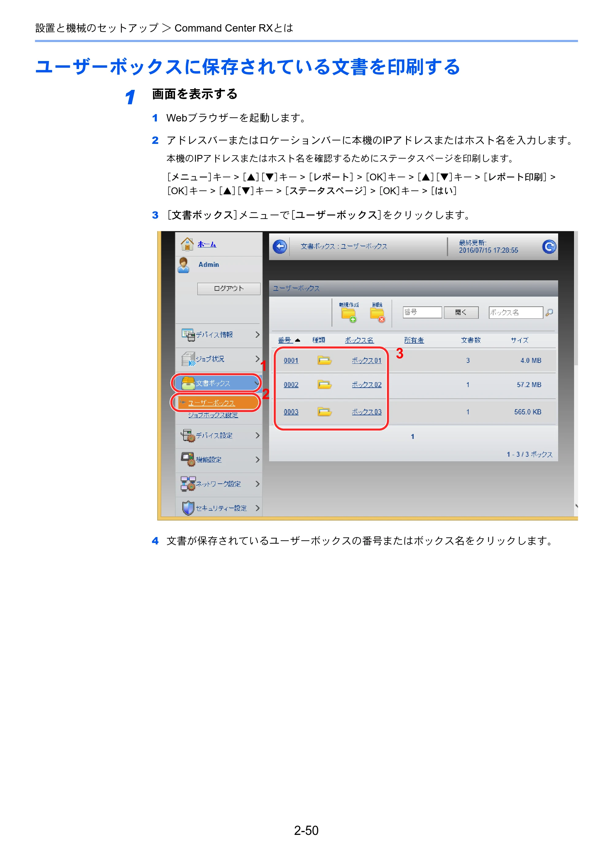
Task: Click the 開く button
Action: tap(461, 312)
